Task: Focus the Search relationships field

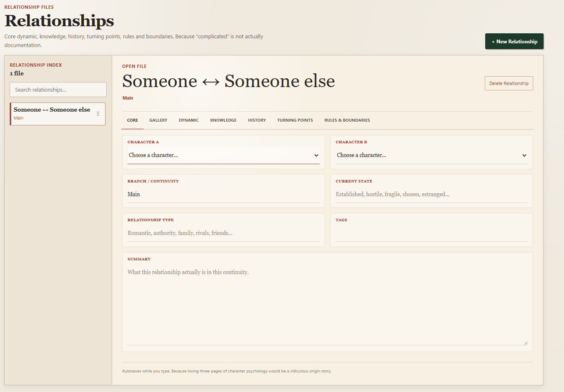Action: (58, 90)
